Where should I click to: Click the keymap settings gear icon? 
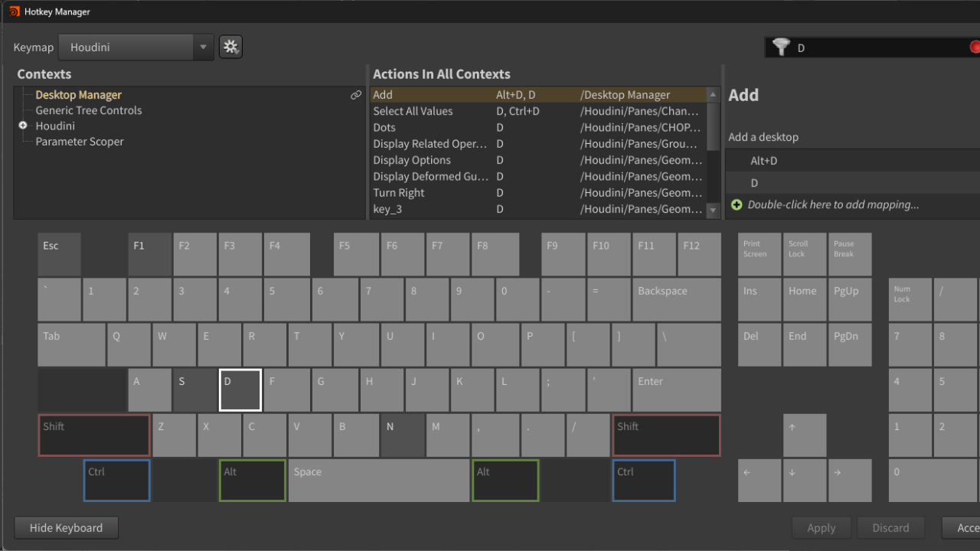(230, 47)
